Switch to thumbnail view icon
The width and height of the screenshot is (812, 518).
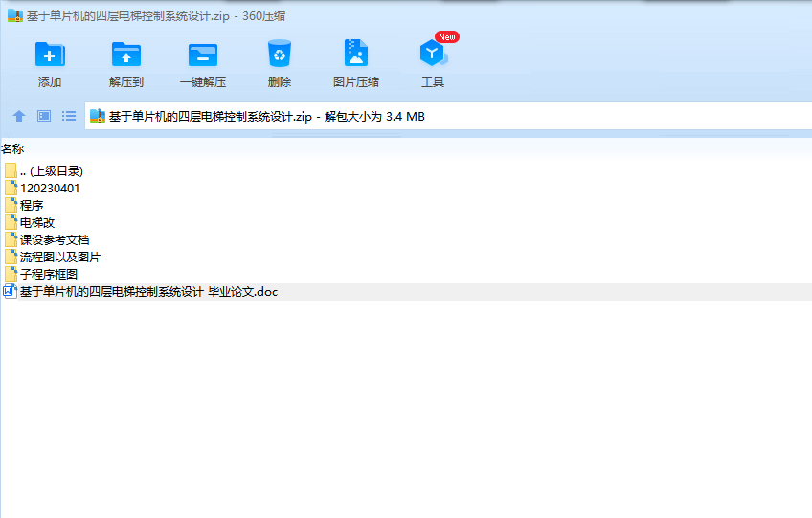[x=44, y=116]
